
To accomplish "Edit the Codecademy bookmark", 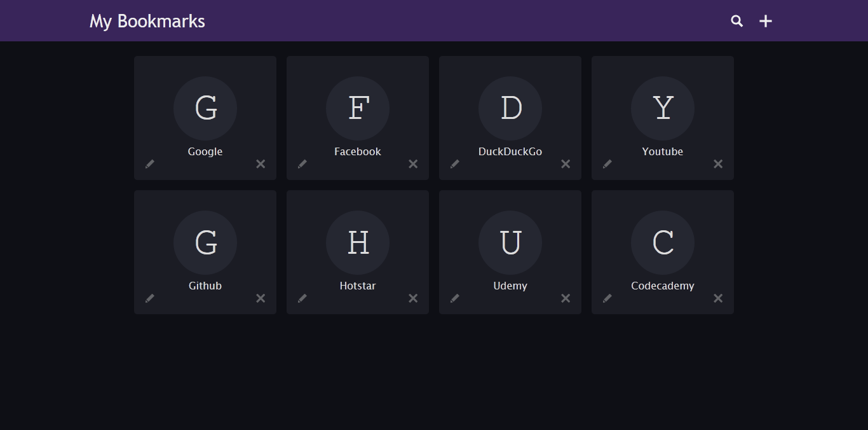I will click(607, 298).
